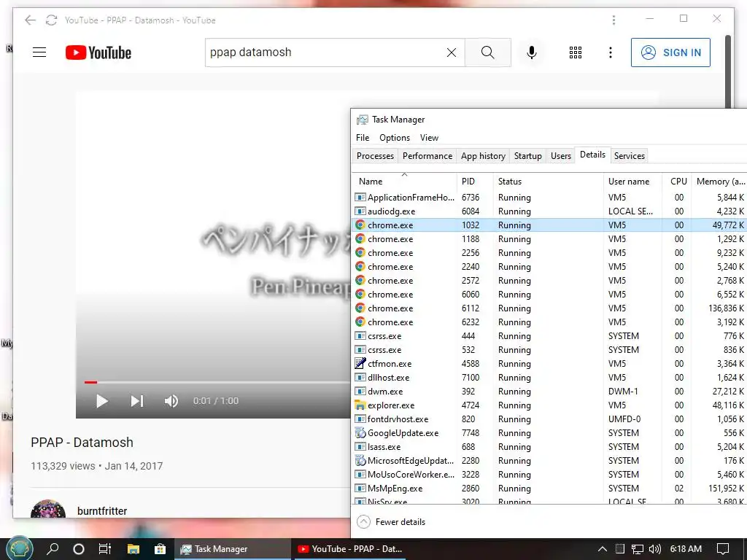Viewport: 747px width, 560px height.
Task: Sort by Memory column header
Action: tap(719, 181)
